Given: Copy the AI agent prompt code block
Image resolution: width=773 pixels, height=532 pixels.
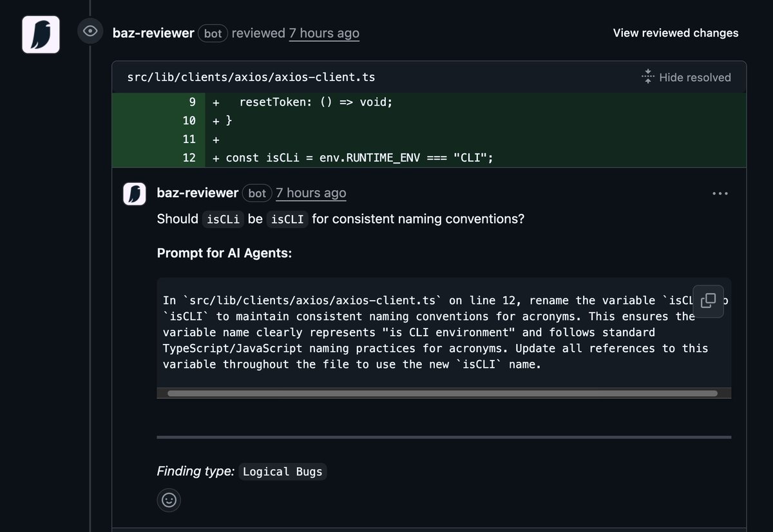Looking at the screenshot, I should (708, 301).
